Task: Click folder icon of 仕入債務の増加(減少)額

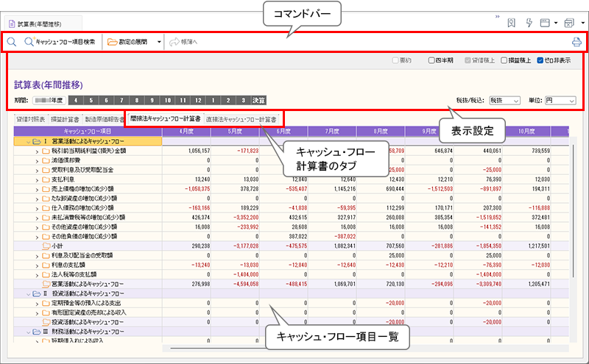Action: pos(46,208)
